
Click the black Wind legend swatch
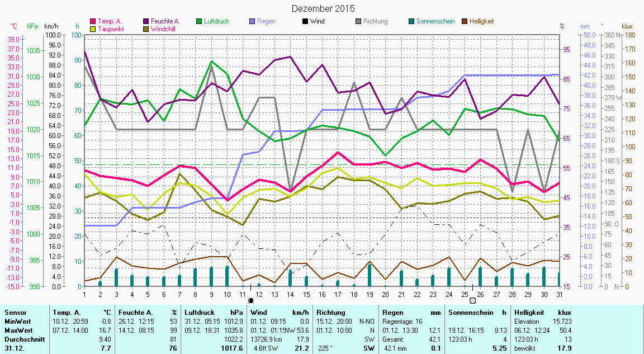coord(305,22)
